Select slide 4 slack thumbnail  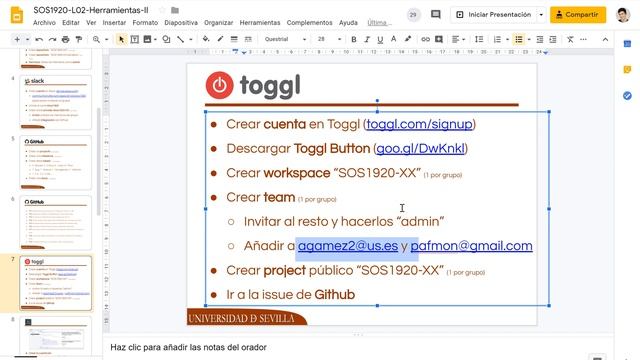pyautogui.click(x=56, y=102)
